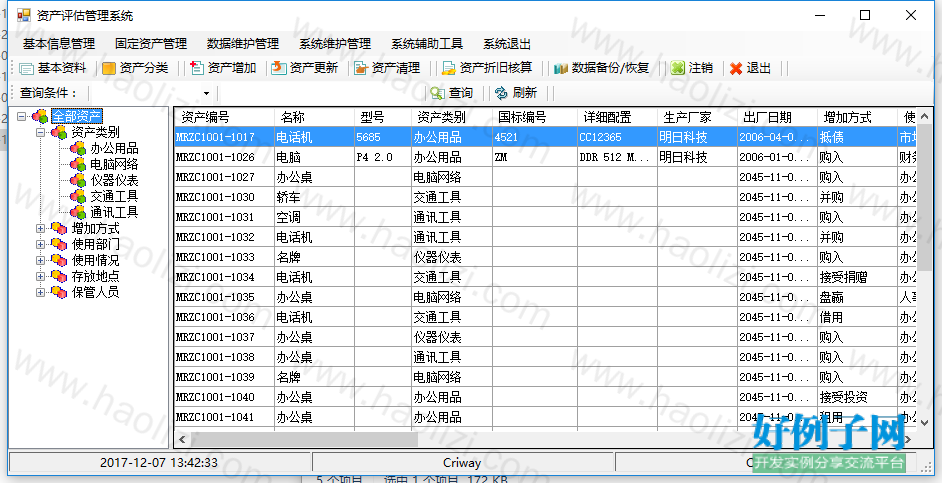Collapse the 全部资产 tree node

(22, 116)
